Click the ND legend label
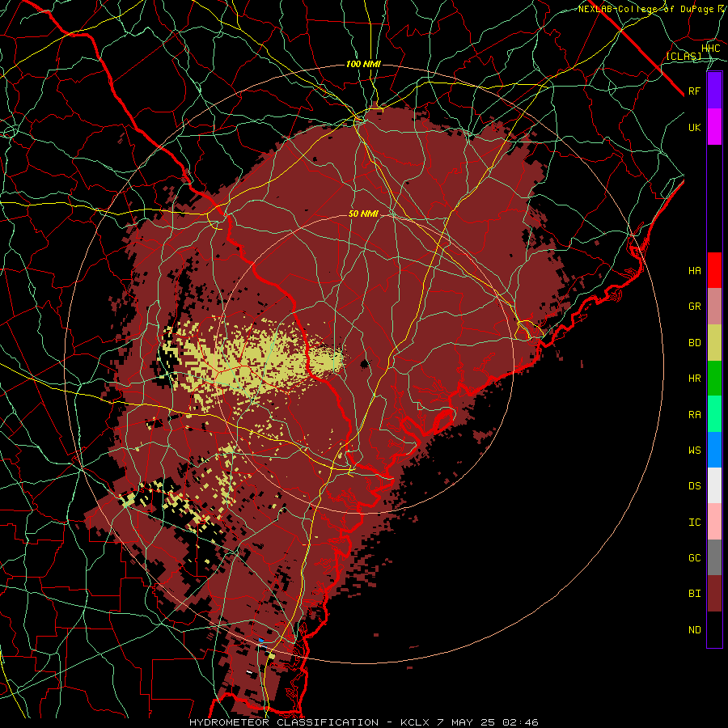 (695, 630)
